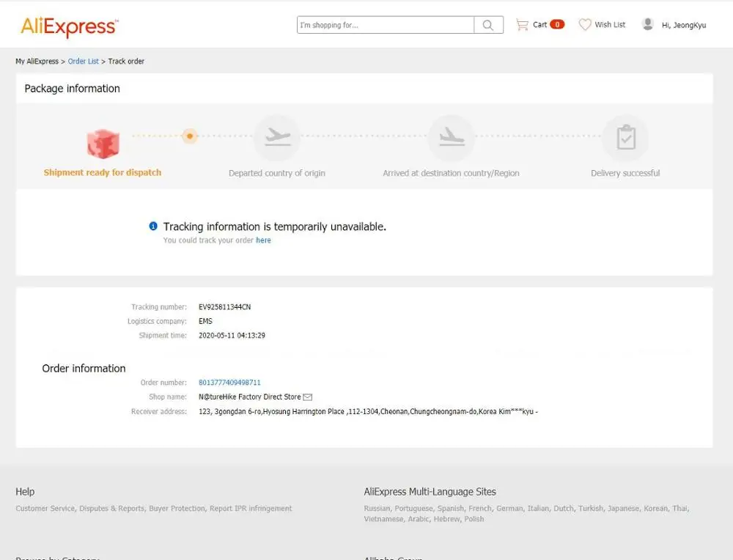This screenshot has width=733, height=560.
Task: Click the Track order breadcrumb text
Action: click(126, 62)
